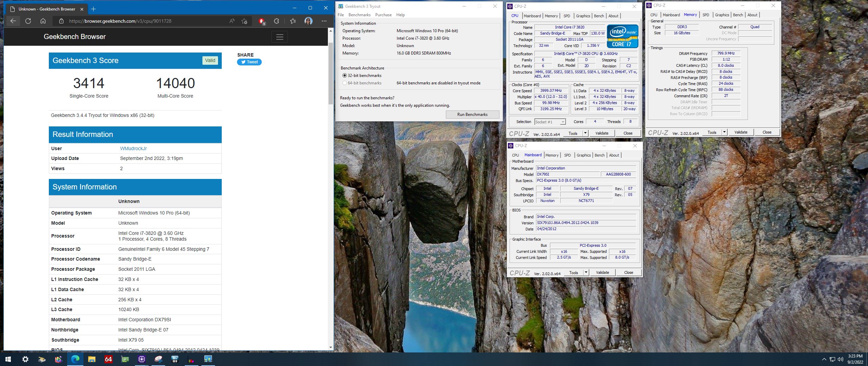Image resolution: width=868 pixels, height=366 pixels.
Task: Open Memory tab in Motherboard CPU-Z window
Action: pyautogui.click(x=552, y=155)
